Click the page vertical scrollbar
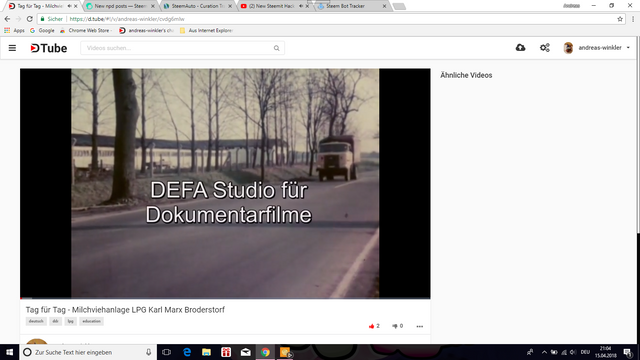This screenshot has height=360, width=640. [x=638, y=135]
